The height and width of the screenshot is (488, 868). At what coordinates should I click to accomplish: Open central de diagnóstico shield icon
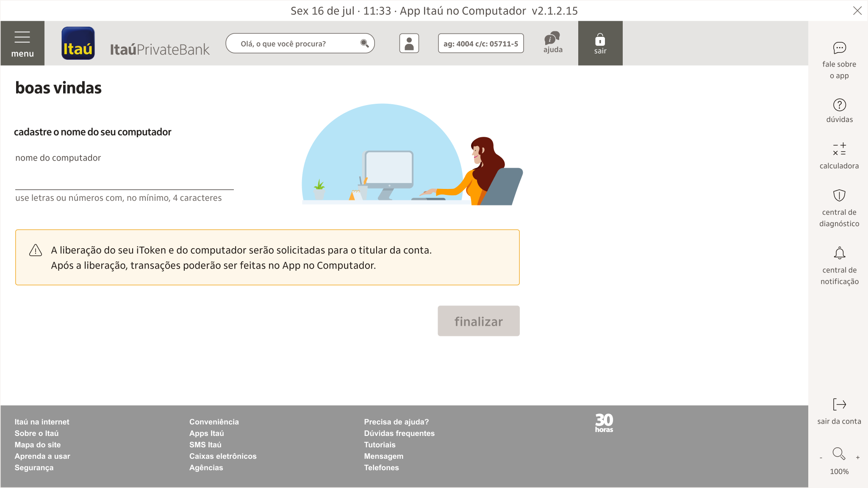coord(839,195)
